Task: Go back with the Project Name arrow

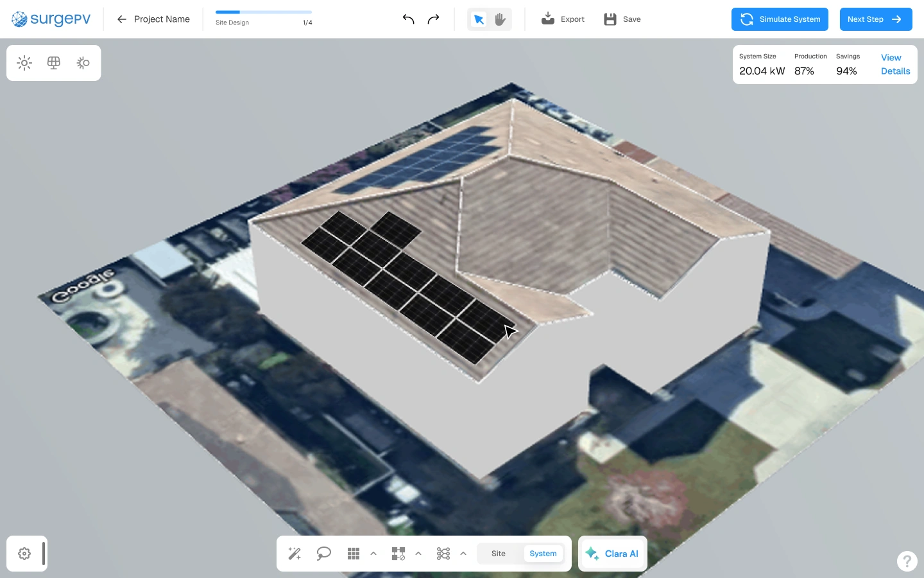Action: (122, 19)
